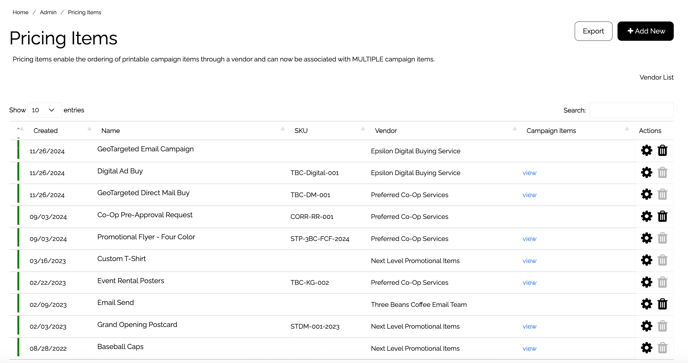Sort table by Name column
This screenshot has height=363, width=688.
pyautogui.click(x=111, y=131)
